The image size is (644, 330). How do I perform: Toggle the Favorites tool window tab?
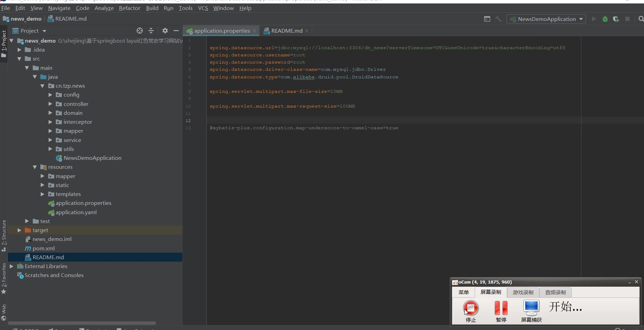(4, 278)
